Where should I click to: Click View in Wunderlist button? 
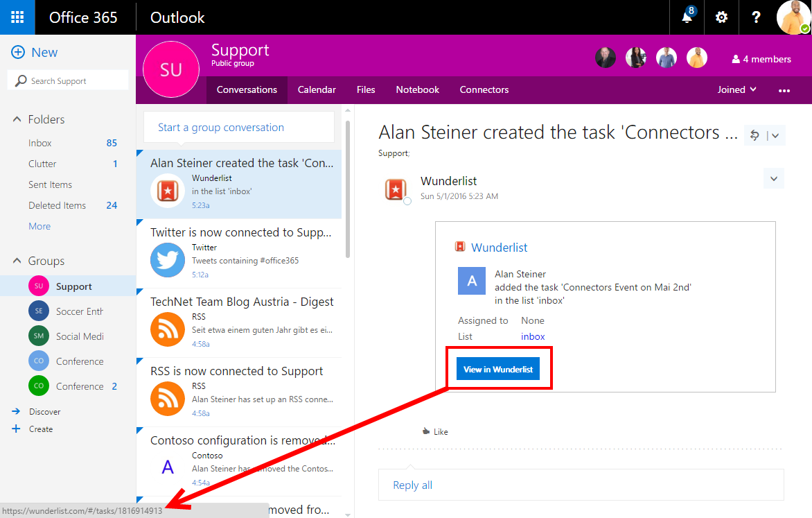click(498, 369)
